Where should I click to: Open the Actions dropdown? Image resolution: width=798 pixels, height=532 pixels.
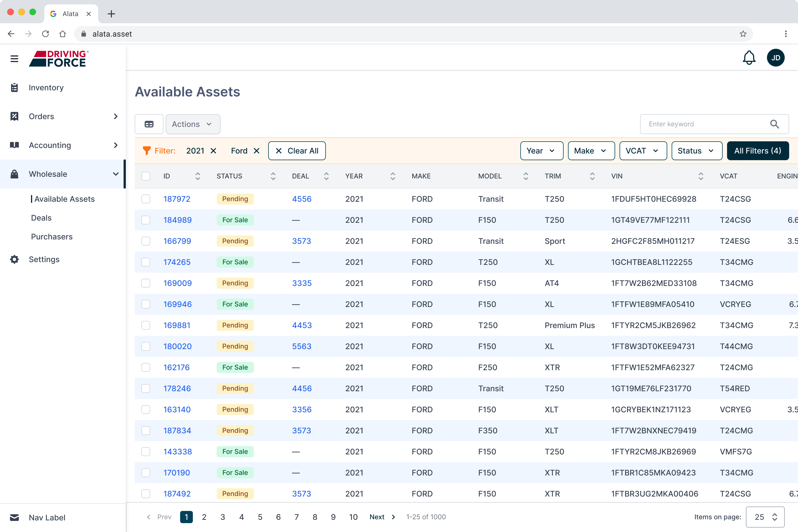[x=193, y=124]
